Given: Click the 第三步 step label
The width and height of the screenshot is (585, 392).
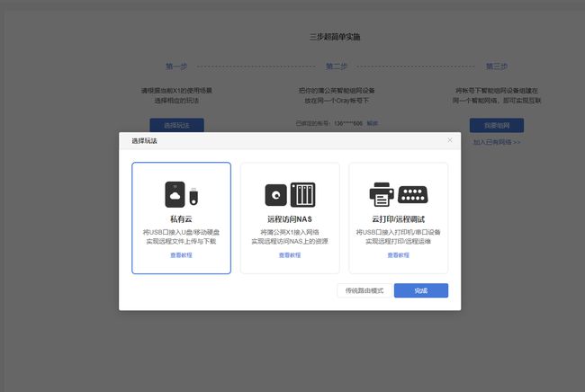Looking at the screenshot, I should [x=497, y=67].
